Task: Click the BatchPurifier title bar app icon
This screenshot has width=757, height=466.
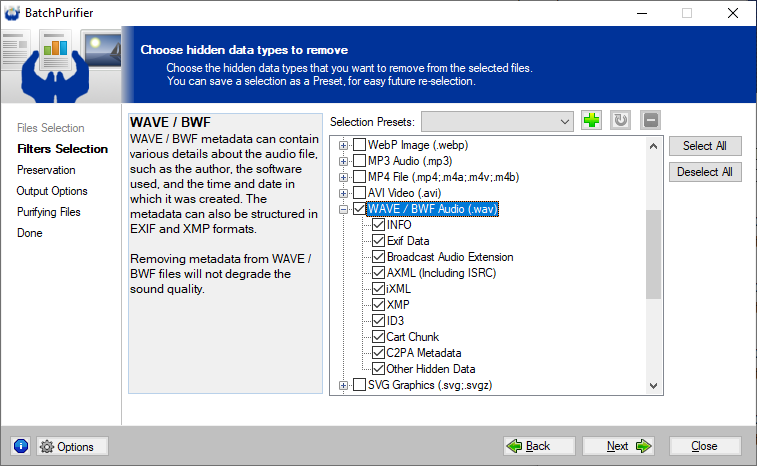Action: pyautogui.click(x=12, y=13)
